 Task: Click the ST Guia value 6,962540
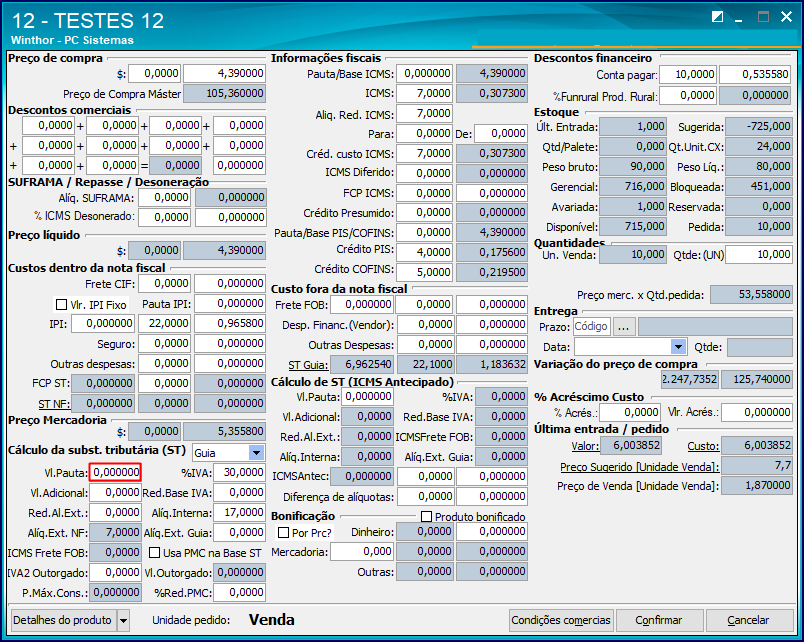pyautogui.click(x=361, y=365)
